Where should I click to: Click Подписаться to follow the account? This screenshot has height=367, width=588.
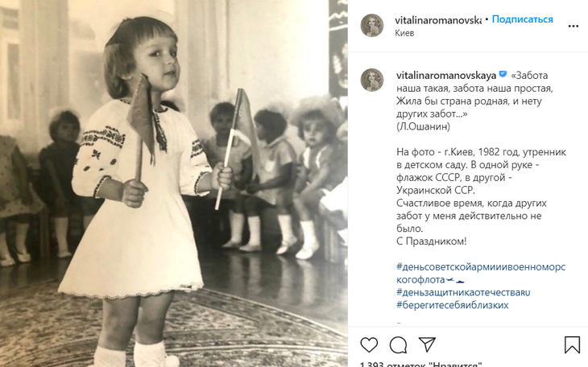523,19
